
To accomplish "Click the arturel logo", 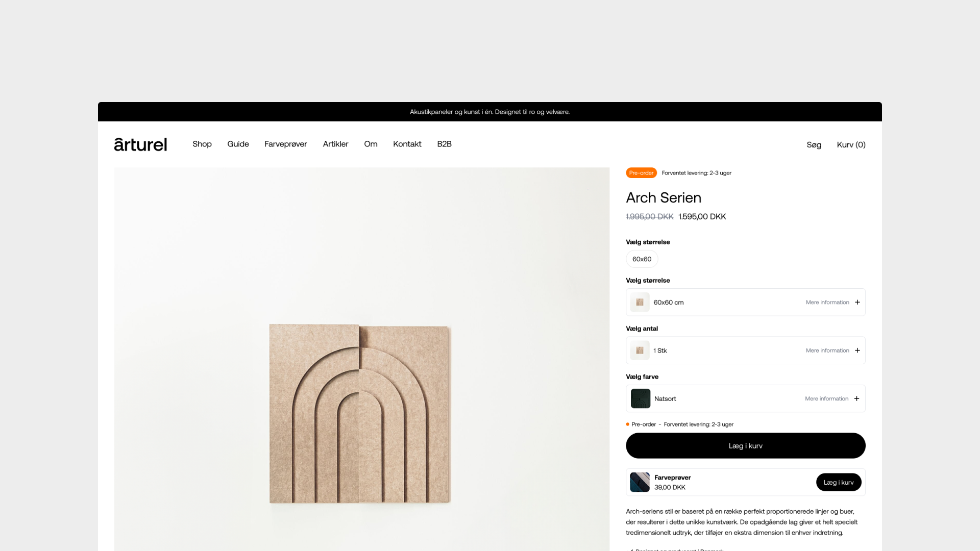I will [x=140, y=144].
